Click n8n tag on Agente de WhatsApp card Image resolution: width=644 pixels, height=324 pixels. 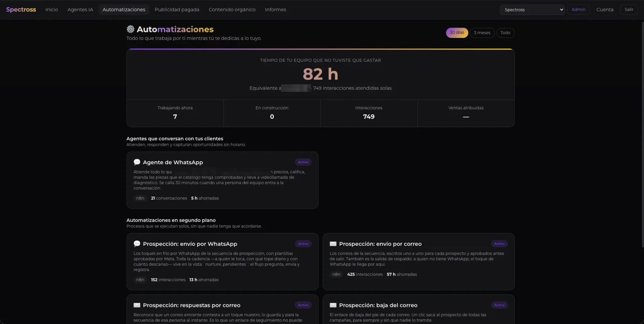(140, 198)
